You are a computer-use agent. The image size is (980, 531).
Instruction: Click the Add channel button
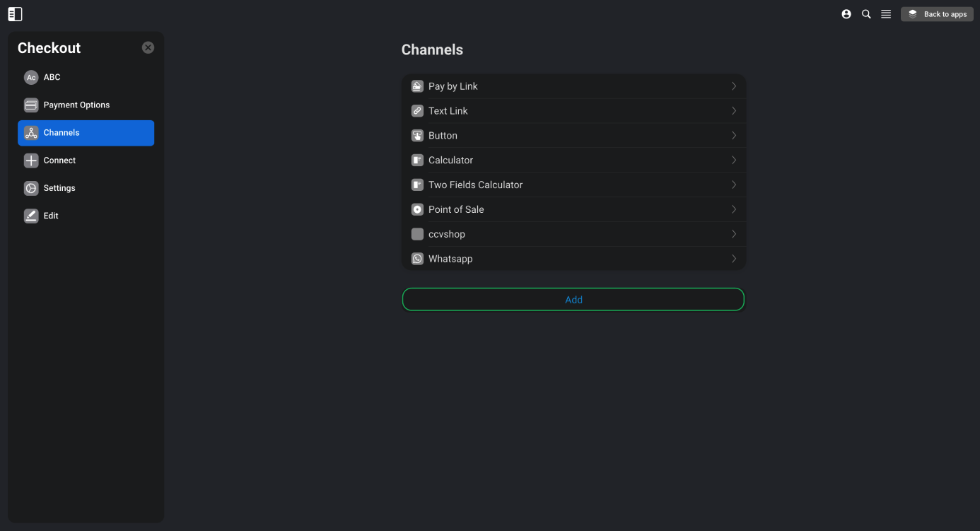pyautogui.click(x=573, y=300)
